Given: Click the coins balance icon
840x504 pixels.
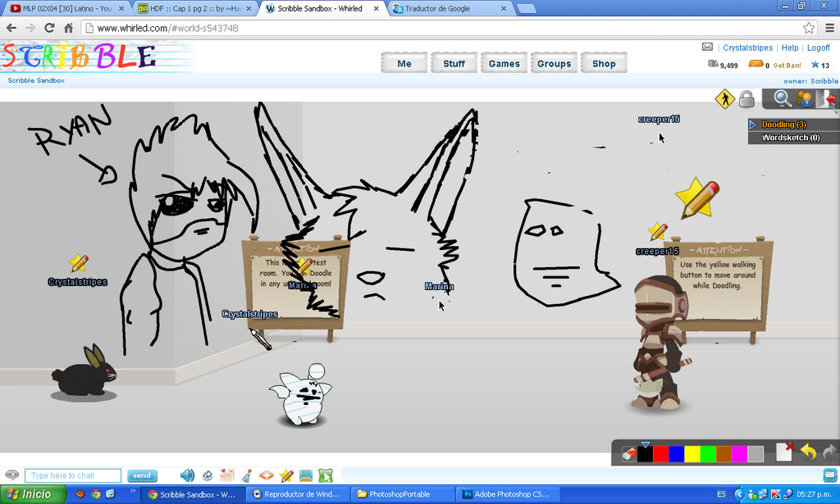Looking at the screenshot, I should click(x=713, y=64).
